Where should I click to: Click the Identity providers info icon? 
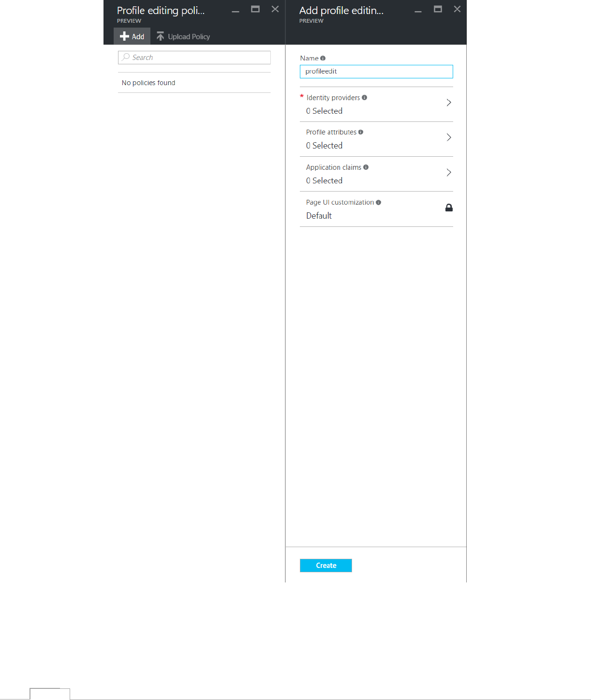pos(364,97)
